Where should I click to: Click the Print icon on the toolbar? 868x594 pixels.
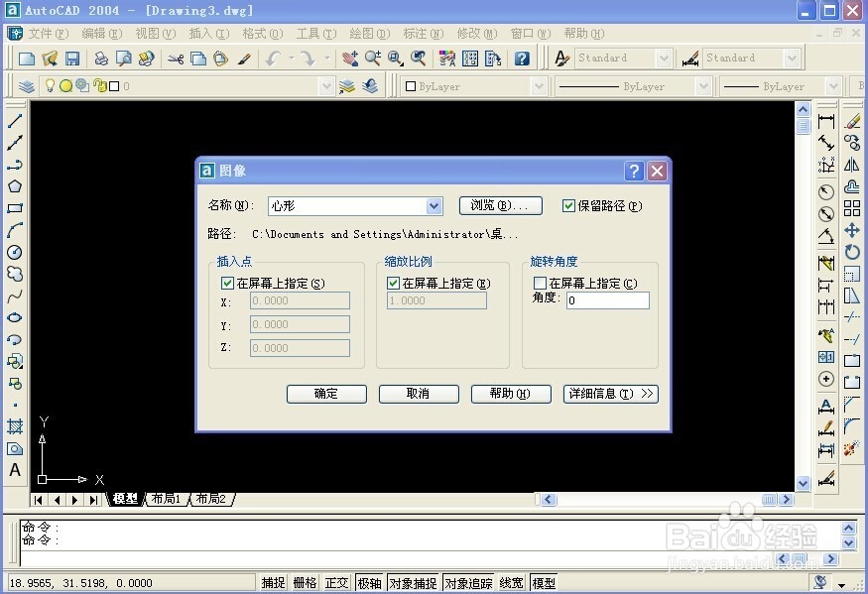click(x=99, y=57)
